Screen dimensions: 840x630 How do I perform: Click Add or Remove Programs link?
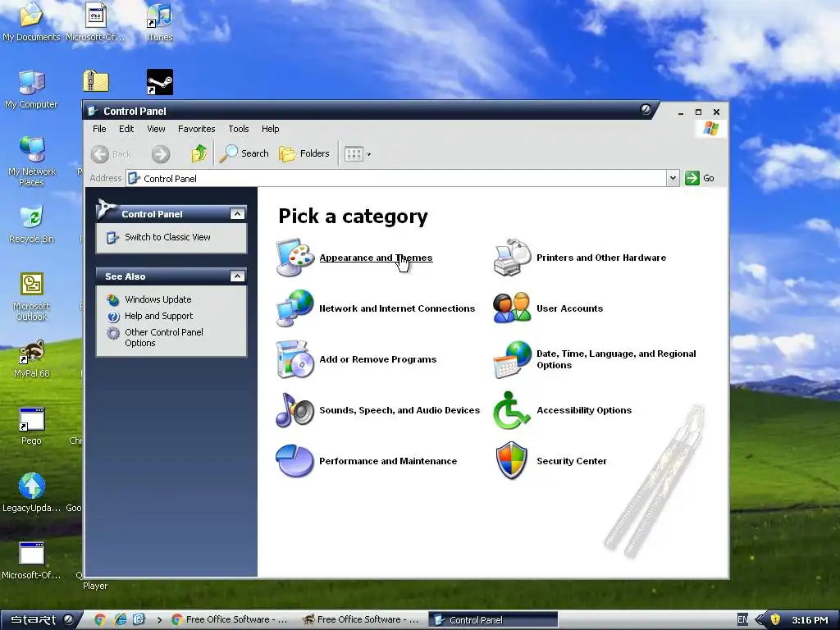[x=377, y=359]
